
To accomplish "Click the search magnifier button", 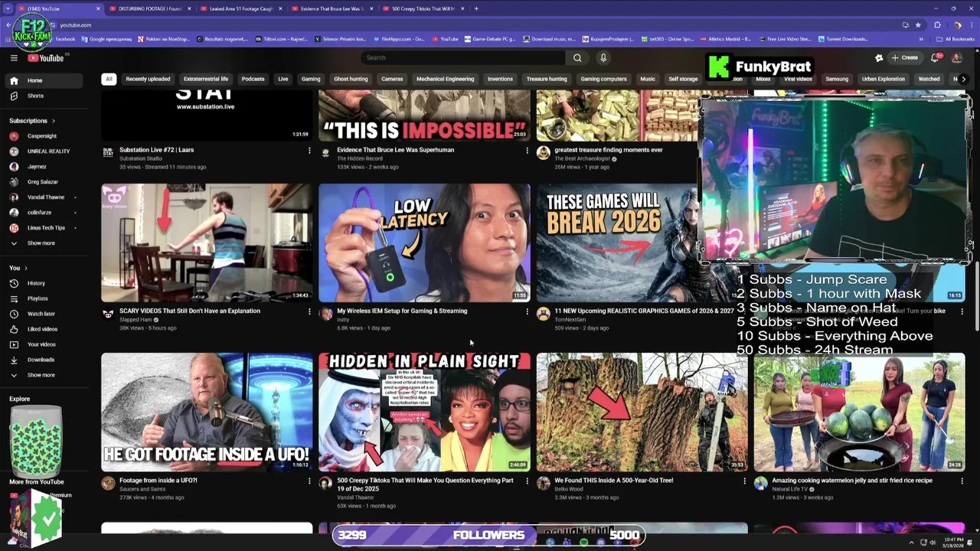I will [x=577, y=57].
